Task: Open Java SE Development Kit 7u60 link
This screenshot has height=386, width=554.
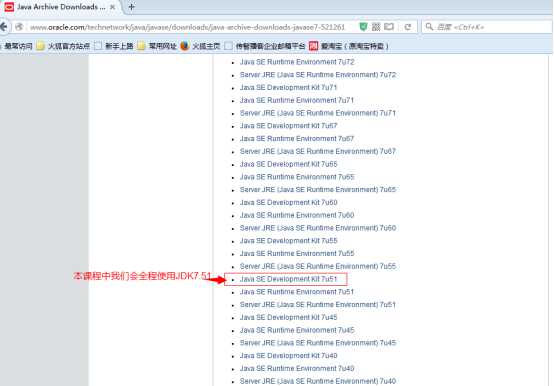Action: pos(288,202)
